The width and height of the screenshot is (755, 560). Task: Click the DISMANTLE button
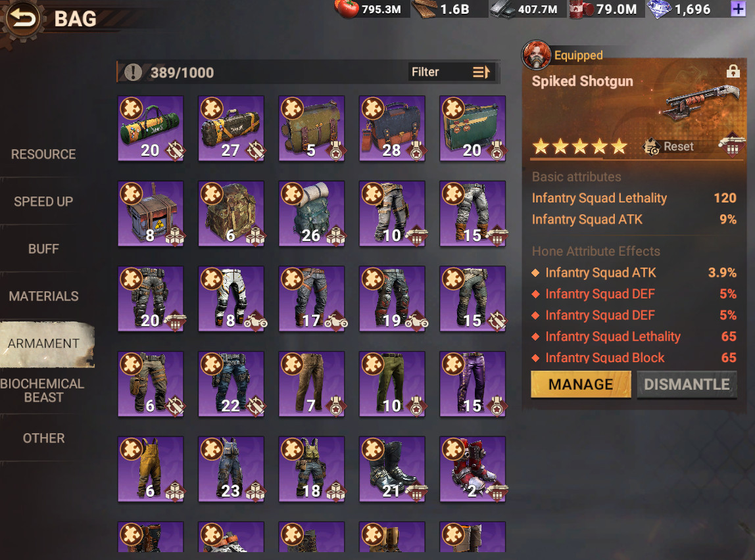[687, 384]
